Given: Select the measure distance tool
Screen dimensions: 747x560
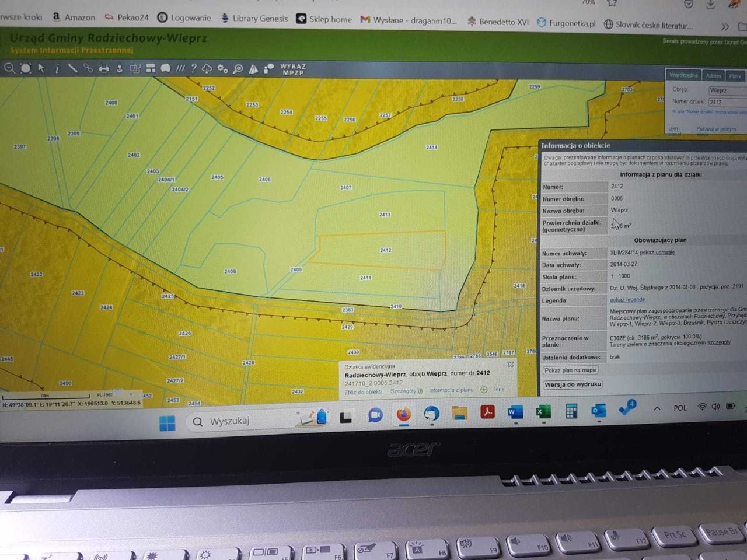Looking at the screenshot, I should (x=72, y=68).
